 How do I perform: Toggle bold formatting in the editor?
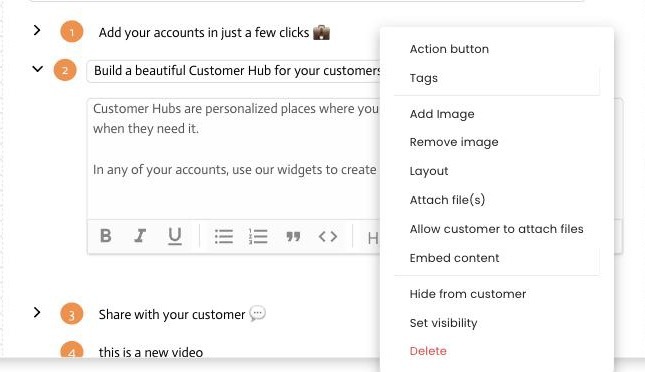[105, 236]
